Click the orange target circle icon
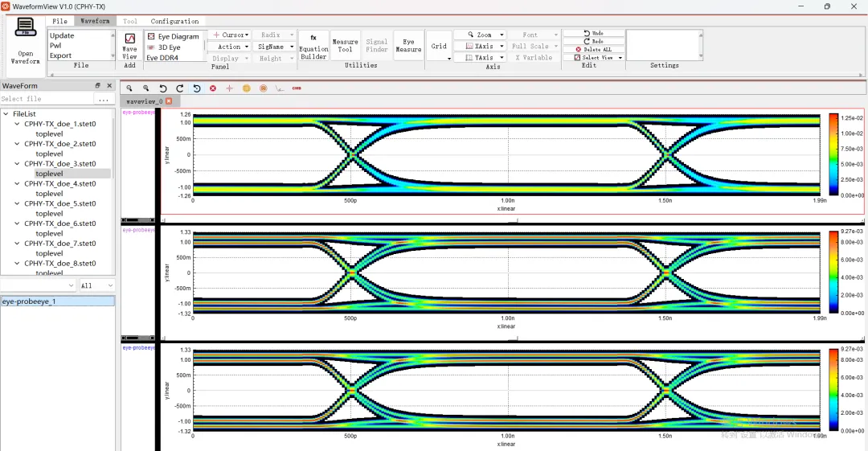This screenshot has height=451, width=868. coord(263,88)
